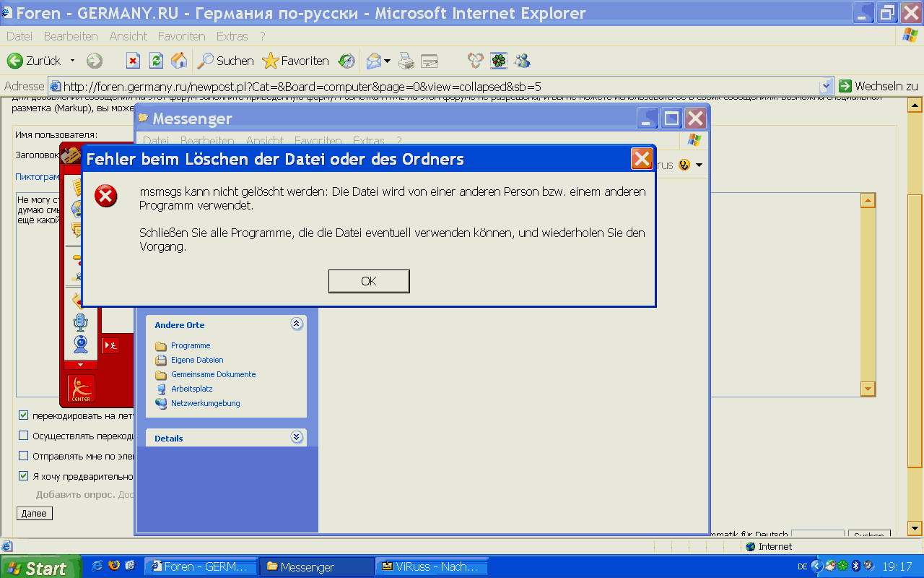This screenshot has height=578, width=924.
Task: Click the page scrollbar down arrow
Action: coord(915,528)
